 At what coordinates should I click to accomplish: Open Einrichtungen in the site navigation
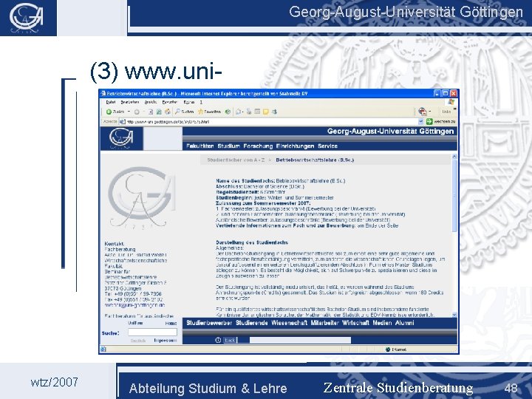295,146
